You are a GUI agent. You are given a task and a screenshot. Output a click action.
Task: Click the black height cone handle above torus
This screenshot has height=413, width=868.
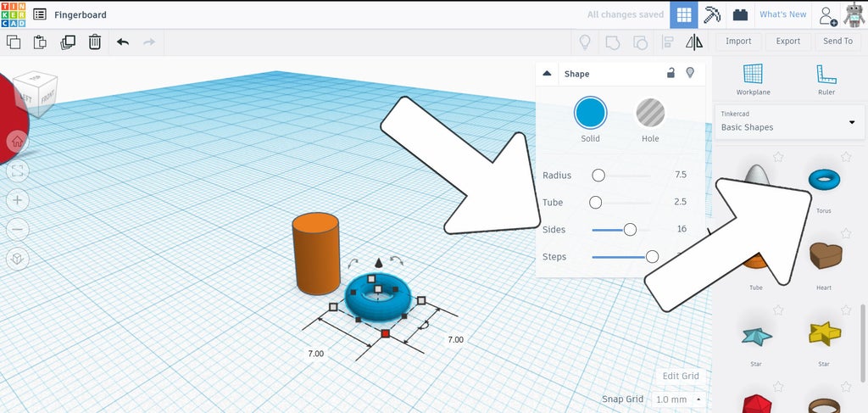coord(379,263)
